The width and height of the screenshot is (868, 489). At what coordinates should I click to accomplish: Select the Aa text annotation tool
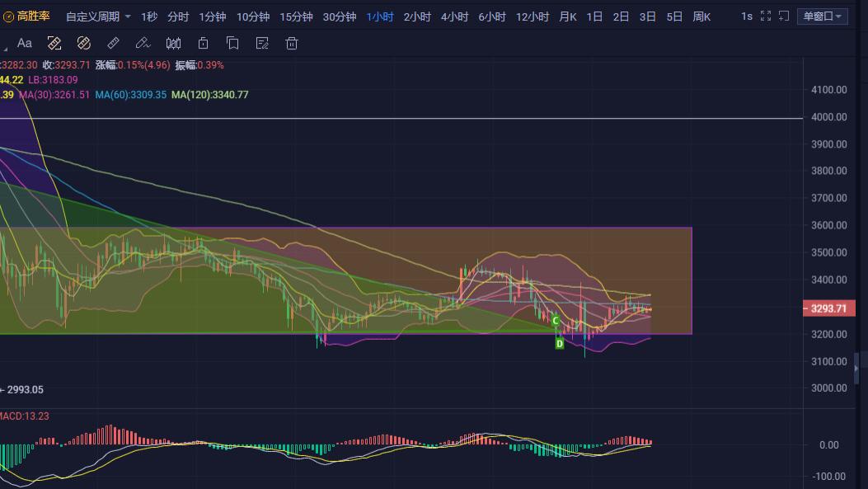tap(25, 43)
